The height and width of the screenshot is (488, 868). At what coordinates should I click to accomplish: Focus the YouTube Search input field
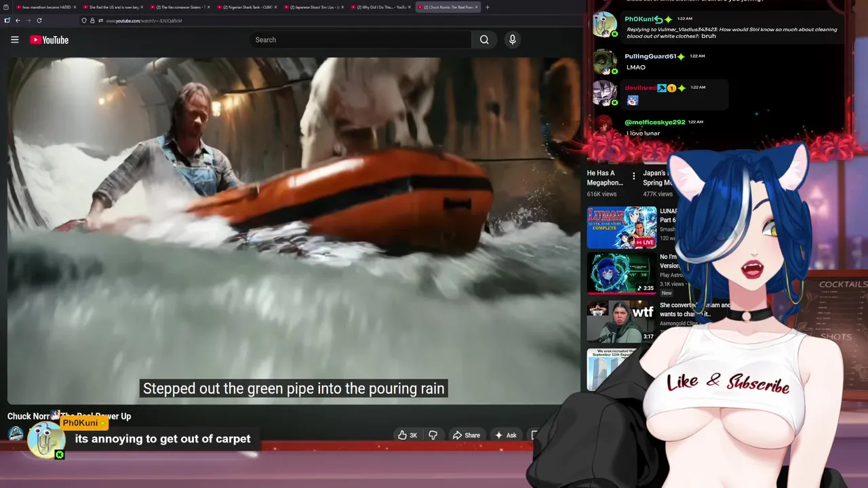pyautogui.click(x=360, y=40)
